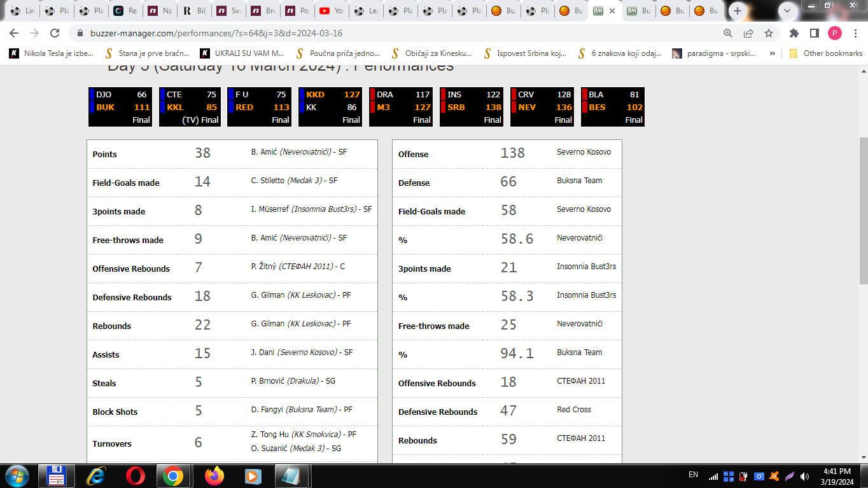Switch to the 'Sv' tab
Viewport: 868px width, 488px height.
tap(228, 11)
